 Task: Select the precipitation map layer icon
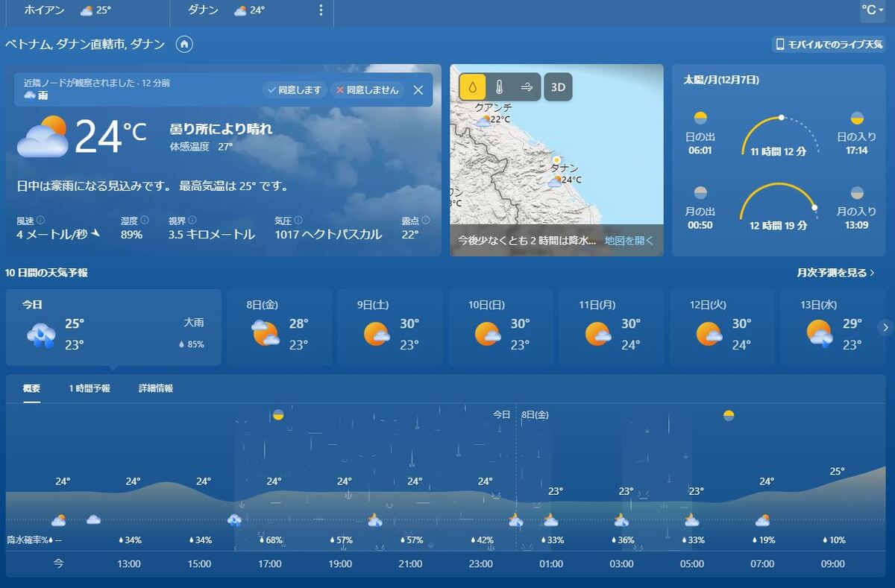(472, 87)
